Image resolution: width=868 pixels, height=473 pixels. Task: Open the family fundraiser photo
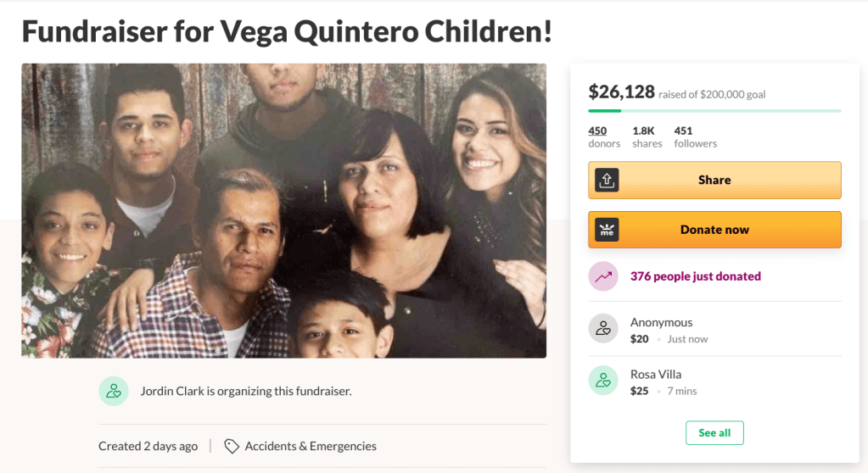point(283,210)
